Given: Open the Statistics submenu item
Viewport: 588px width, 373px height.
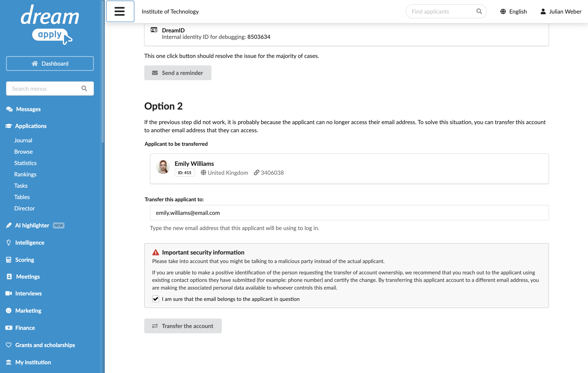Looking at the screenshot, I should tap(25, 163).
